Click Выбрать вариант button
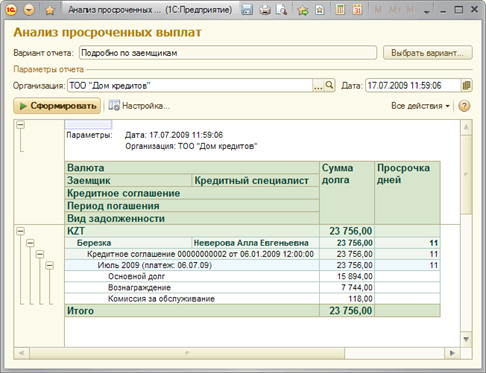Screen dimensions: 486x373 tap(428, 53)
